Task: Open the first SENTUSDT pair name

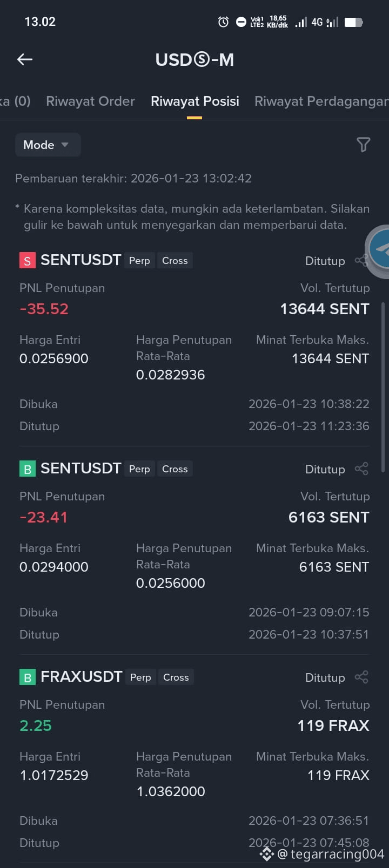Action: click(x=81, y=260)
